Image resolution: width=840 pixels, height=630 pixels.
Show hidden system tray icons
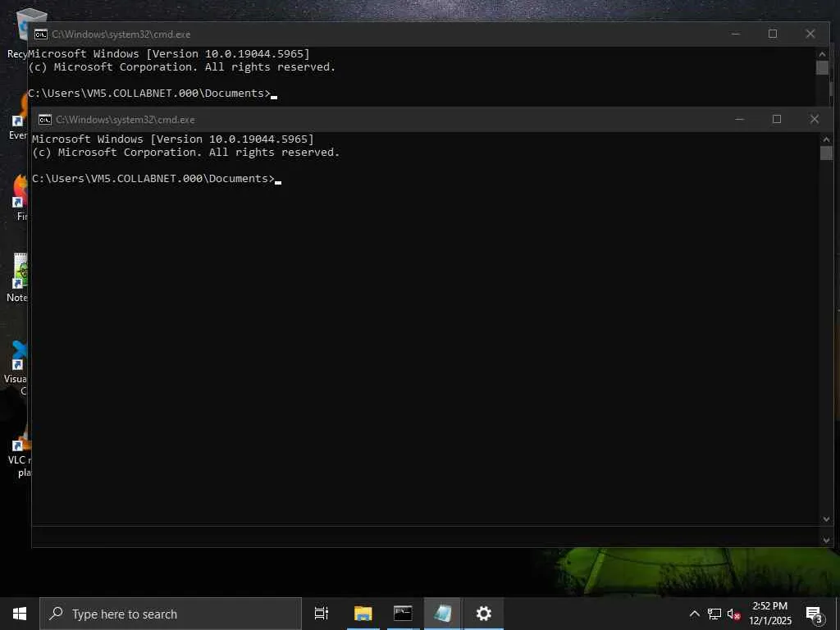tap(694, 614)
